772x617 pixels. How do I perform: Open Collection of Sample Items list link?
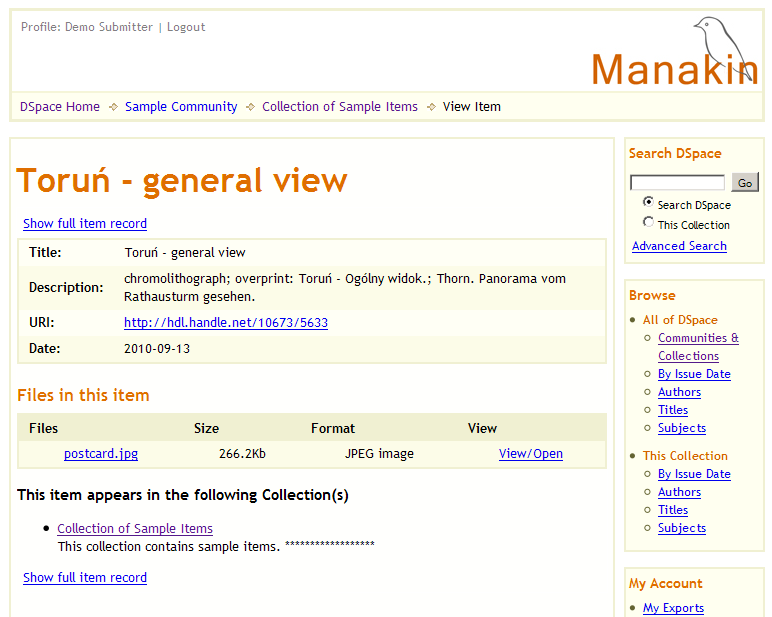(x=135, y=529)
